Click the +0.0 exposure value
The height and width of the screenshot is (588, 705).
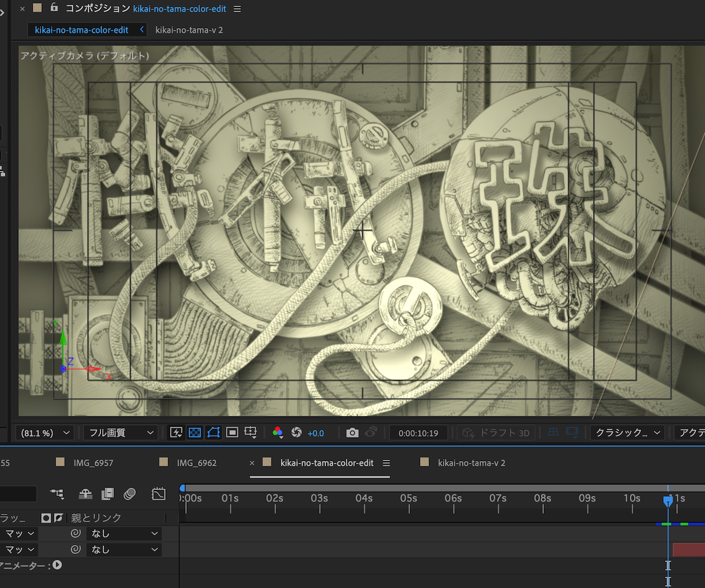pos(315,433)
